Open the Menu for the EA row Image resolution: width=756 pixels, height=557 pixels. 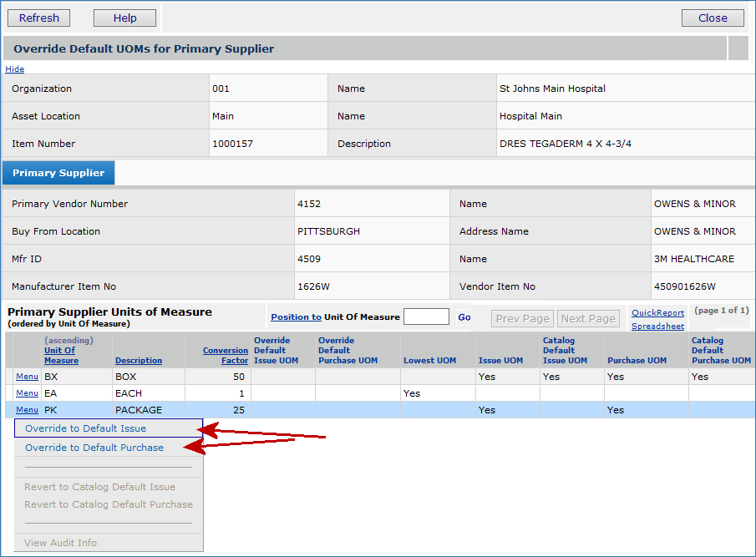click(27, 393)
